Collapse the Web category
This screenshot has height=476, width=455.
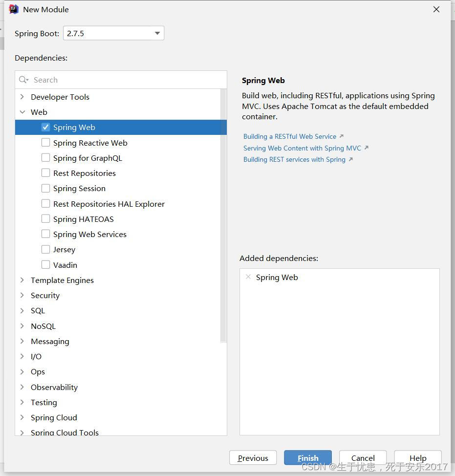(22, 111)
